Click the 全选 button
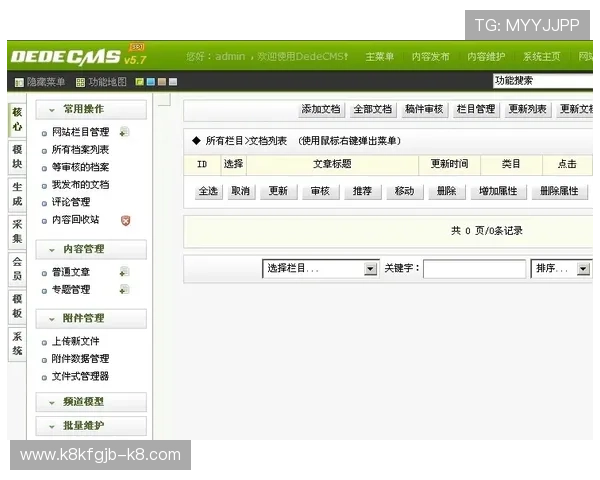600x480 pixels. pos(209,191)
